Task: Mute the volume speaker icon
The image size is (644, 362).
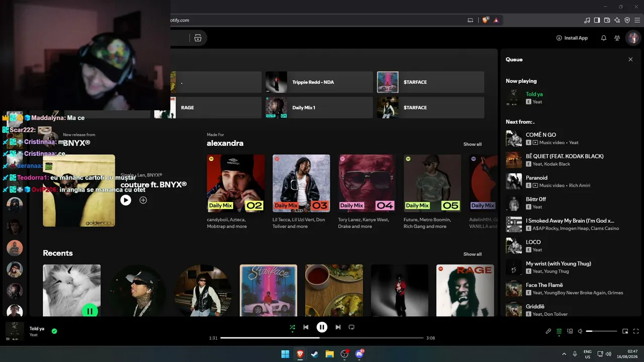Action: click(580, 331)
